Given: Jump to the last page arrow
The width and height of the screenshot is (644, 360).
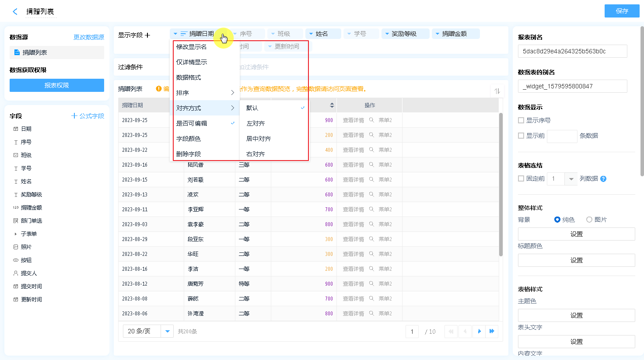Looking at the screenshot, I should point(492,332).
